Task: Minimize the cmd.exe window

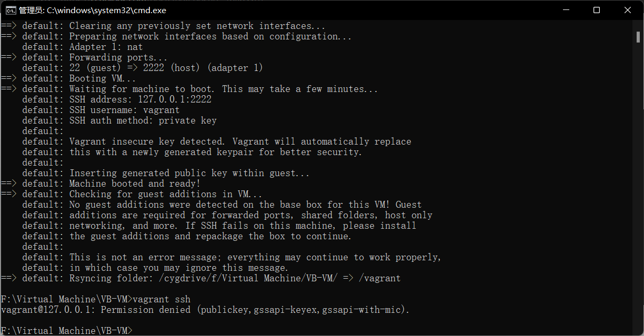Action: point(566,10)
